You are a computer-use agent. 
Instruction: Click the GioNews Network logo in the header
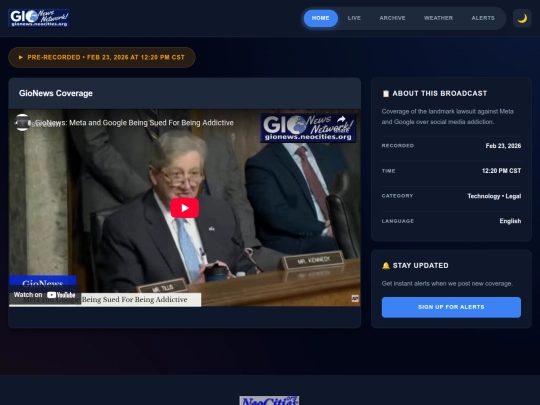pos(39,18)
